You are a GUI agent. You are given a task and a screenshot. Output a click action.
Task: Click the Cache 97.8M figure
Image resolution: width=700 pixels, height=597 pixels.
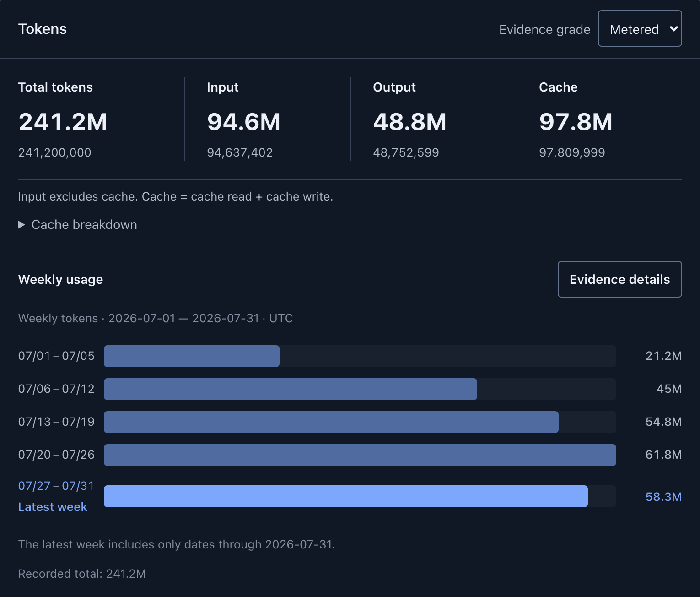click(x=576, y=122)
